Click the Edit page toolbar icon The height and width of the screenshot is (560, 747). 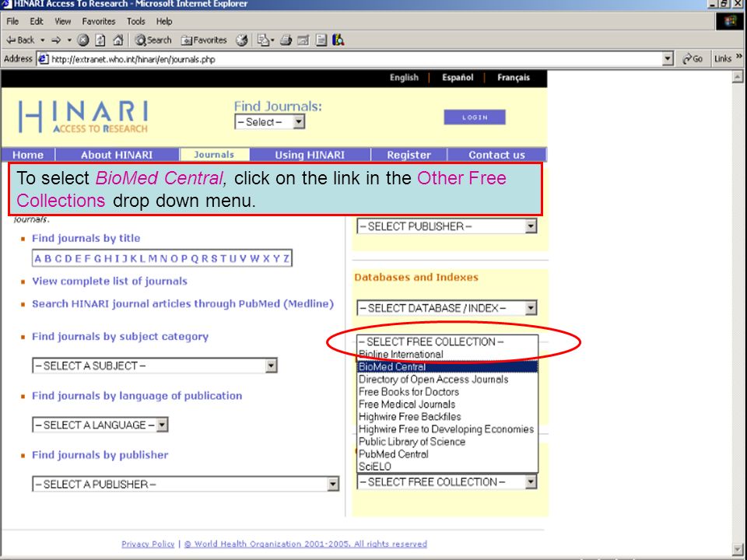tap(303, 40)
